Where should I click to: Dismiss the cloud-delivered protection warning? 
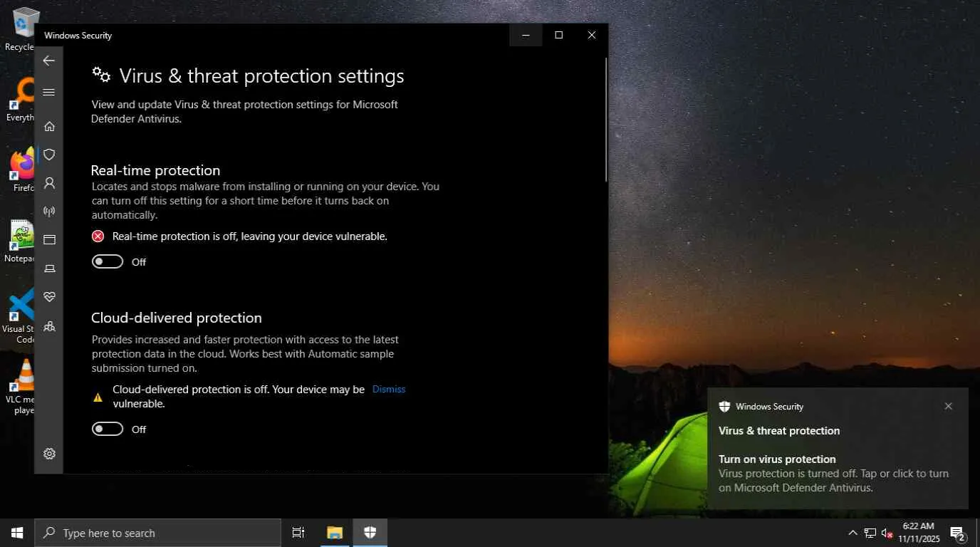[x=389, y=389]
